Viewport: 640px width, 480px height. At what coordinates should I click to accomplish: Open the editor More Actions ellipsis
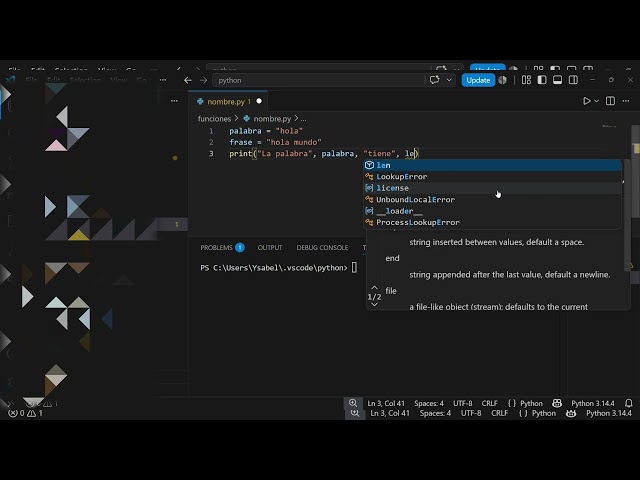[626, 101]
